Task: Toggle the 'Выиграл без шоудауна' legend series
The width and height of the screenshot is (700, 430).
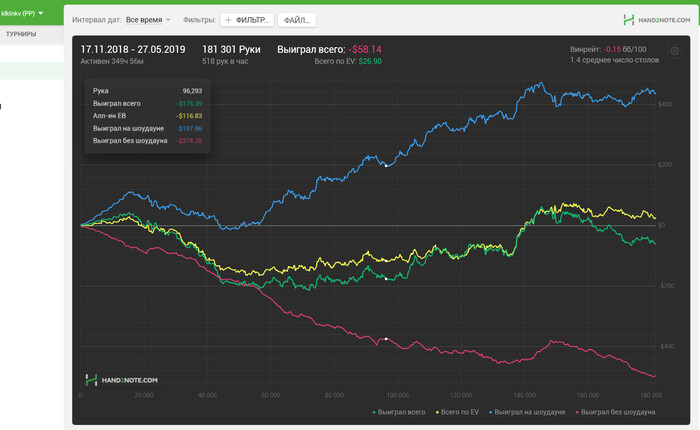Action: tap(616, 412)
